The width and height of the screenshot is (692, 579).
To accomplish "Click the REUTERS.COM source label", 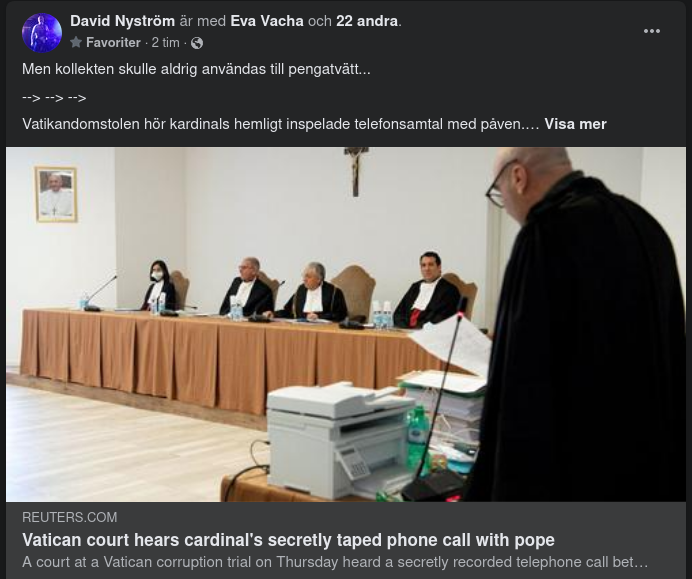I will click(70, 517).
